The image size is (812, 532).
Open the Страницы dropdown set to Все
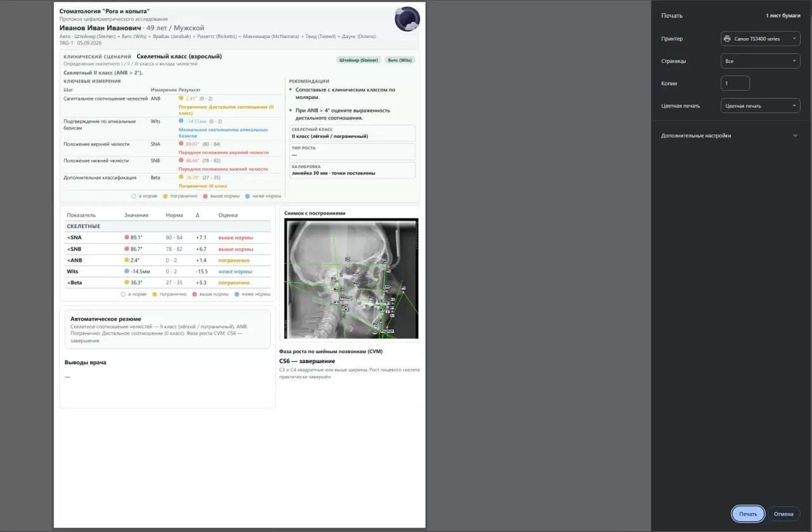pyautogui.click(x=760, y=61)
